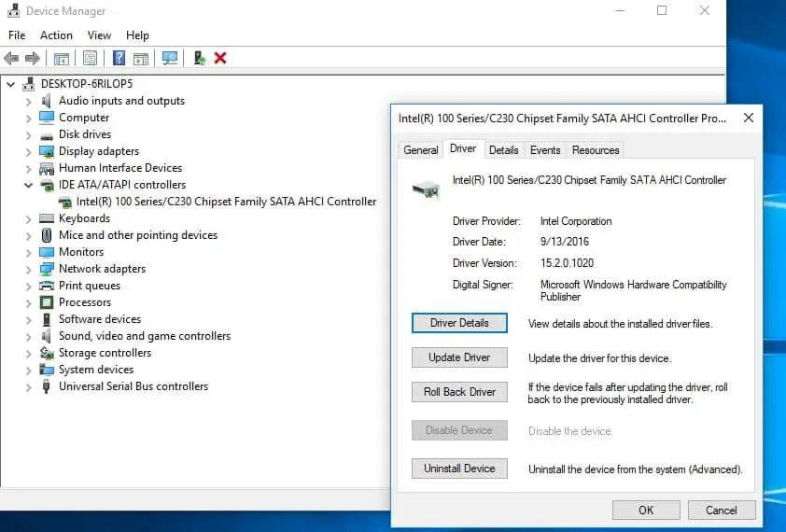
Task: Switch to the General tab
Action: click(x=421, y=150)
